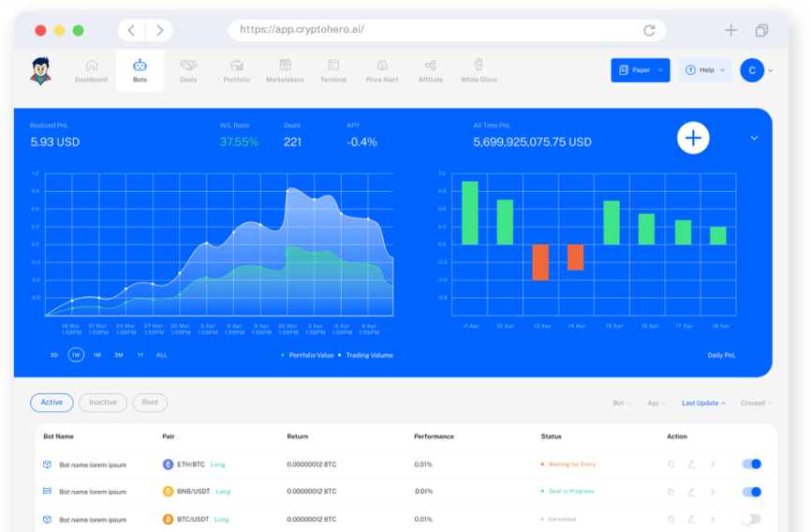Click the Waiting for Entry status

click(568, 465)
